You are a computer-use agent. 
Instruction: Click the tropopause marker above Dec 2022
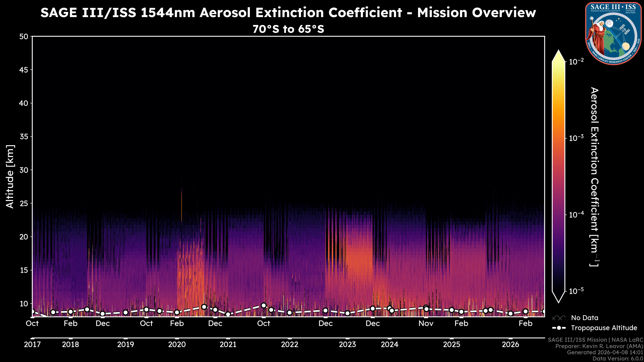pos(325,311)
